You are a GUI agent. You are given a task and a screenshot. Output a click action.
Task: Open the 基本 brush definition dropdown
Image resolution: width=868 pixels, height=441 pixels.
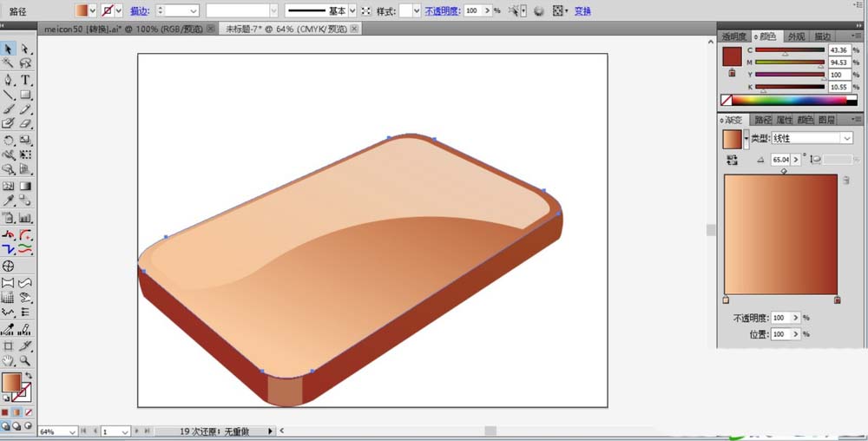pos(352,10)
